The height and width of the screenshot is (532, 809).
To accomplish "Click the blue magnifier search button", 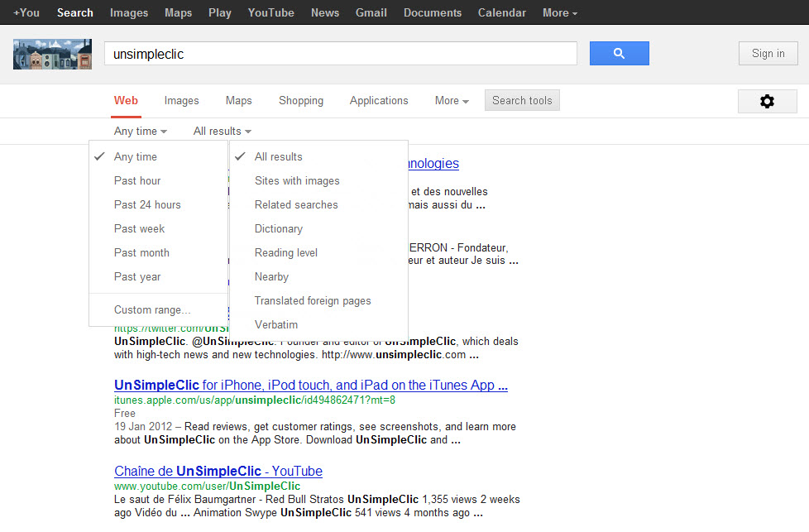I will 619,53.
